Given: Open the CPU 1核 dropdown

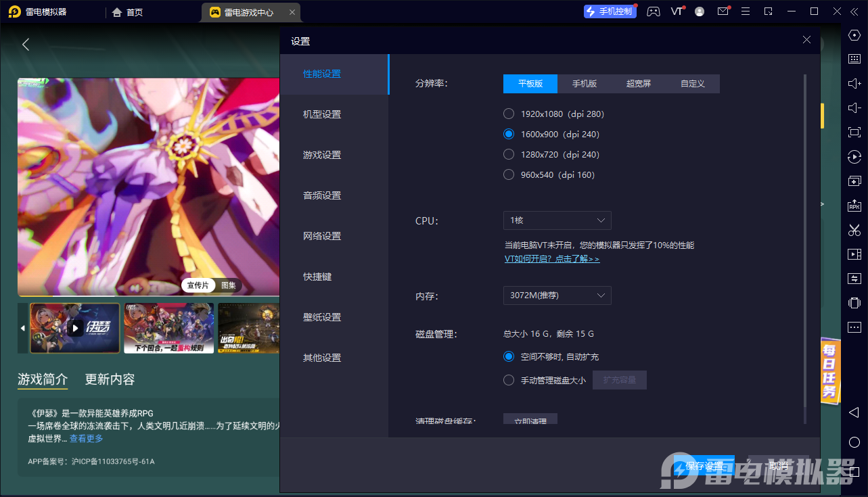Looking at the screenshot, I should [557, 220].
